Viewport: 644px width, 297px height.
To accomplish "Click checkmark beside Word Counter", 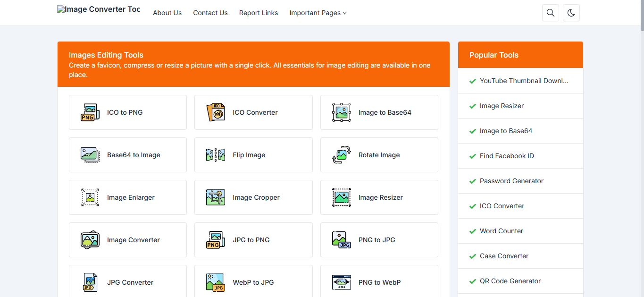I will pos(473,231).
